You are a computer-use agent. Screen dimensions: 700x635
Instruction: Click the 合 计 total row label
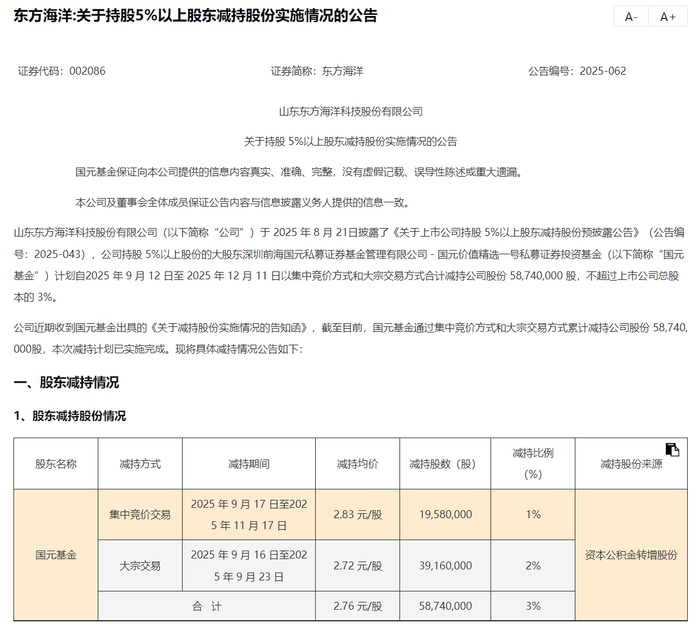pyautogui.click(x=207, y=606)
